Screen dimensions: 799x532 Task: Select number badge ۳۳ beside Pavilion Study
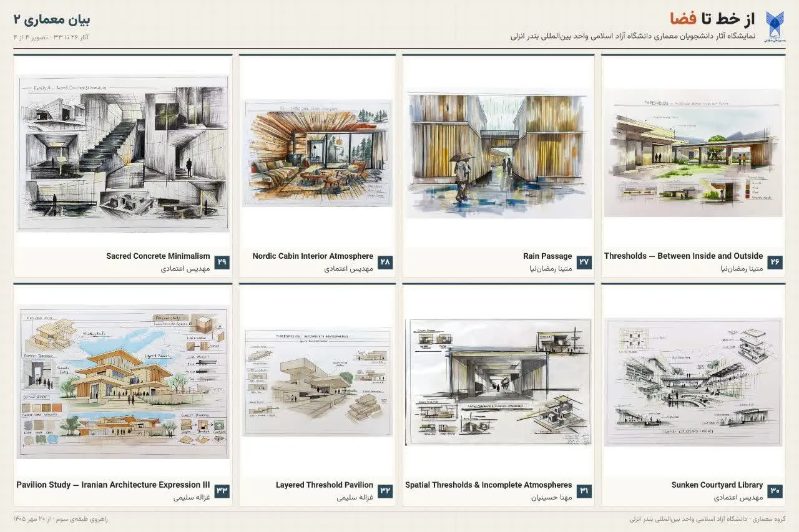pyautogui.click(x=222, y=491)
